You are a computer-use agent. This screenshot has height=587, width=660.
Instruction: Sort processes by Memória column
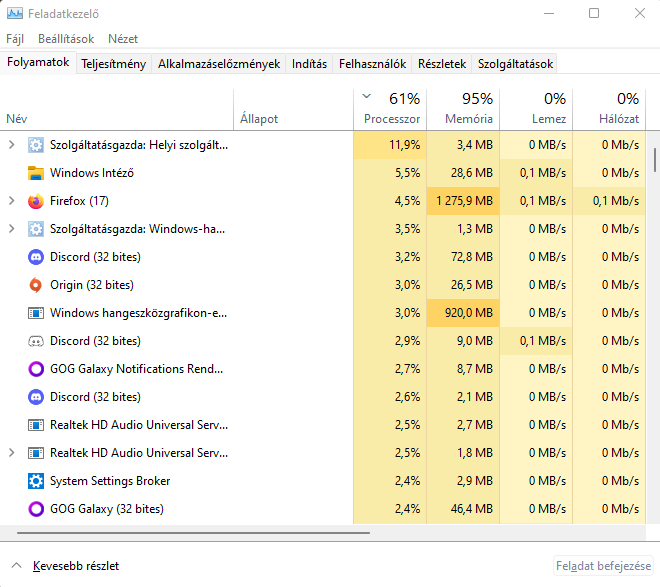pos(463,108)
